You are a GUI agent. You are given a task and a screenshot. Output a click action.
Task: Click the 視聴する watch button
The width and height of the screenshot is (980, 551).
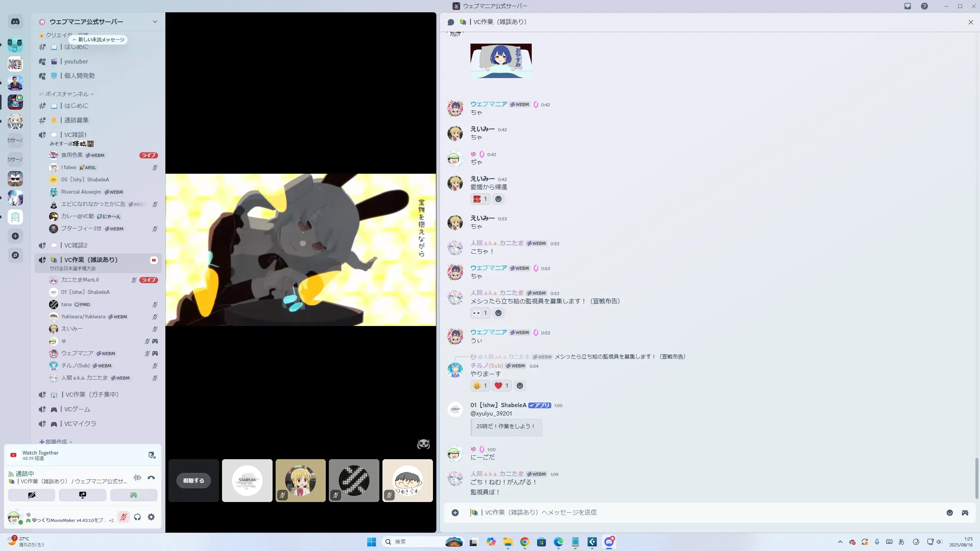[x=194, y=481]
